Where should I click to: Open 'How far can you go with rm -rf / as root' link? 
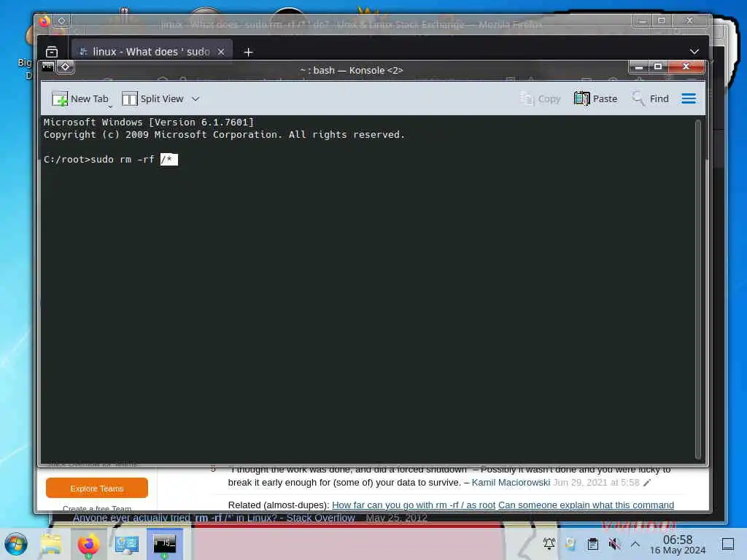pyautogui.click(x=414, y=505)
